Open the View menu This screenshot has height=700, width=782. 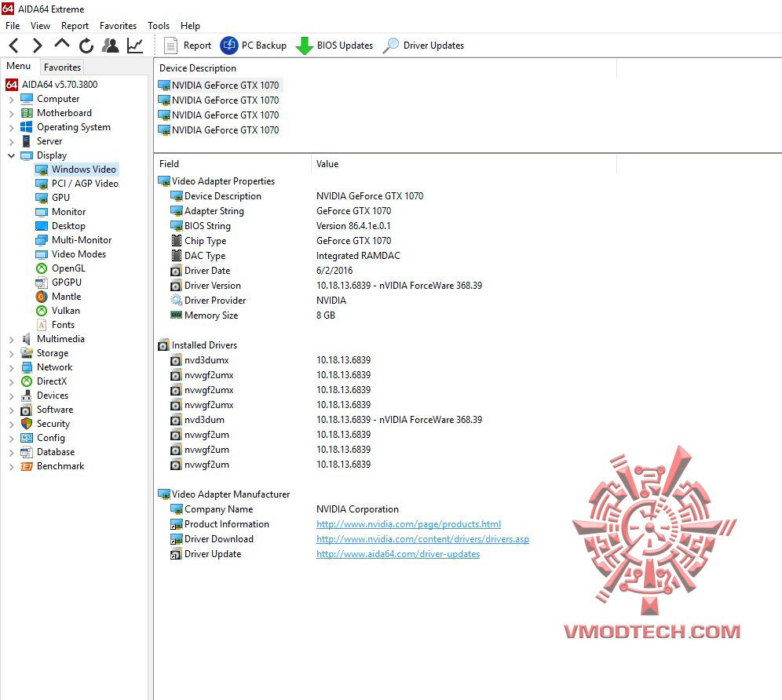(x=40, y=25)
